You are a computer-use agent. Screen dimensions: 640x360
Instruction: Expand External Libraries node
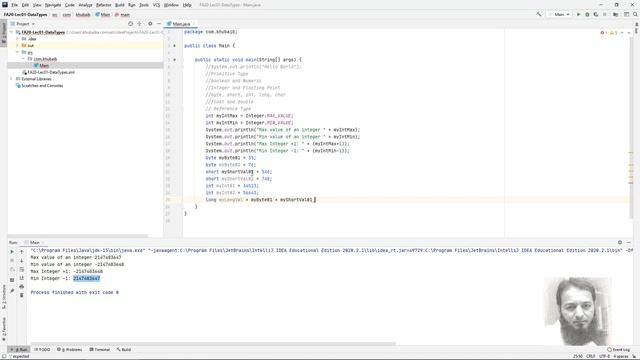point(12,79)
